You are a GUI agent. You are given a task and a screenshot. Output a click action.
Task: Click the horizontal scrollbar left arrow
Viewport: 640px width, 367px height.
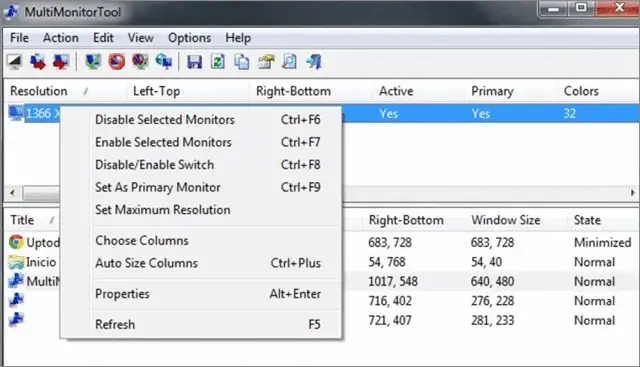click(x=13, y=193)
